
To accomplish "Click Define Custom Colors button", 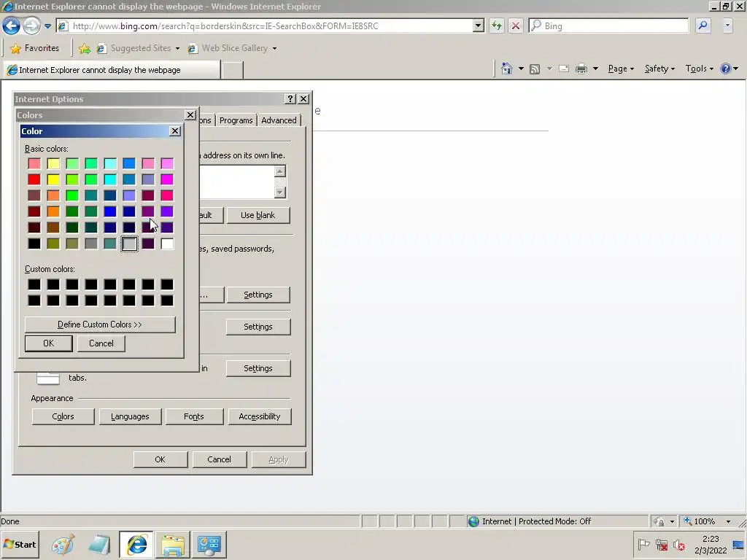I will (100, 324).
